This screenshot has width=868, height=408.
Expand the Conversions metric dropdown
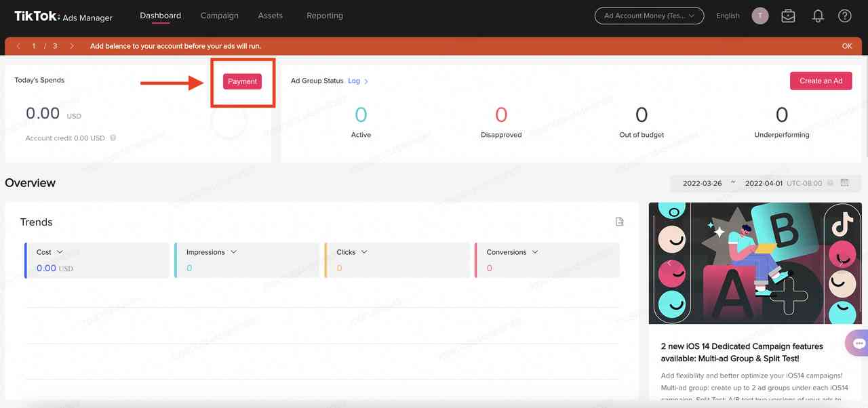coord(535,252)
